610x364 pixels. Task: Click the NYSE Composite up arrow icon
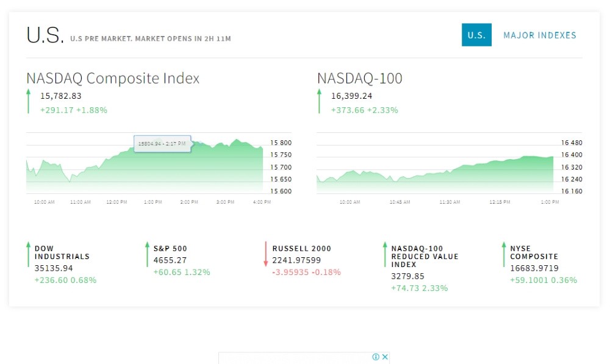click(x=504, y=254)
